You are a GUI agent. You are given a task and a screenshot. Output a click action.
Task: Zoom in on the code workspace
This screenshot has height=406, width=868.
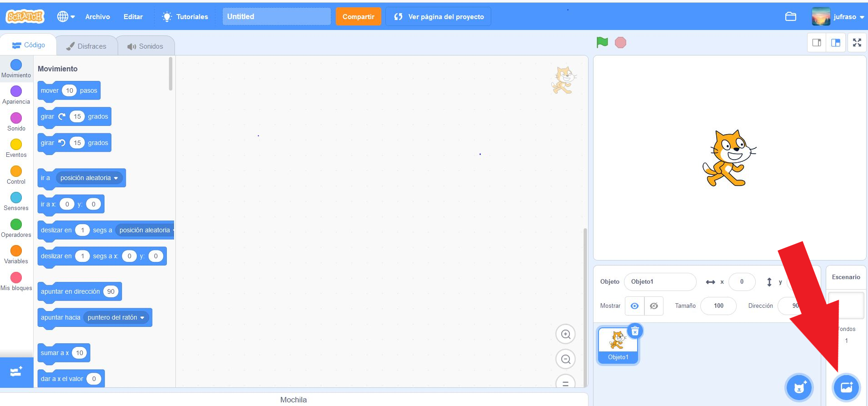tap(565, 334)
